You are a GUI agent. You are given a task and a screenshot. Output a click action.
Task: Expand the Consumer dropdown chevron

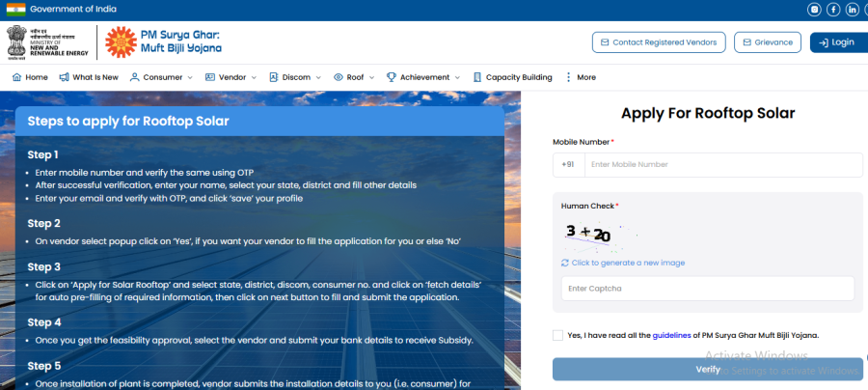point(190,77)
